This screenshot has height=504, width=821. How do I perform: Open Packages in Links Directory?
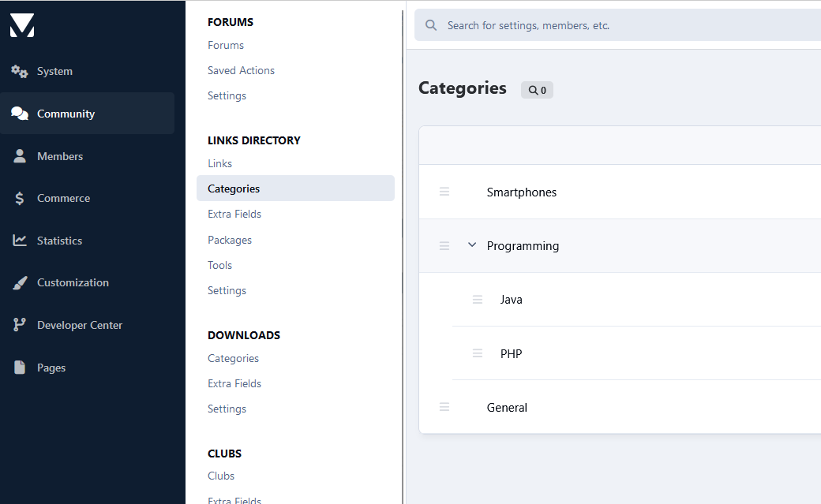tap(230, 240)
